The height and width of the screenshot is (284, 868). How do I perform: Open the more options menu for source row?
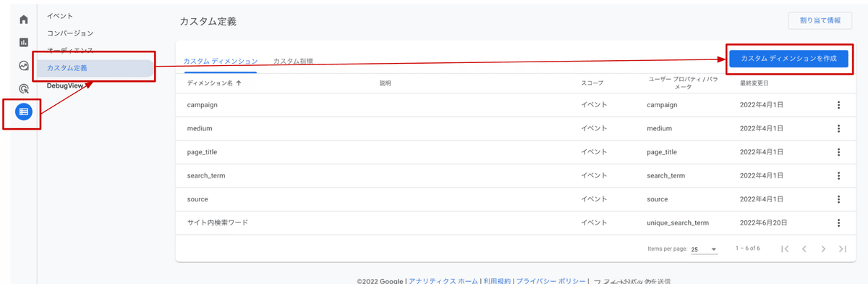838,199
